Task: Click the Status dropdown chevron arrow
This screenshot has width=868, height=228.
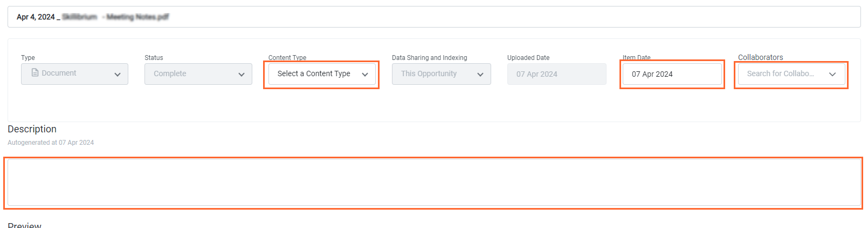Action: [242, 75]
